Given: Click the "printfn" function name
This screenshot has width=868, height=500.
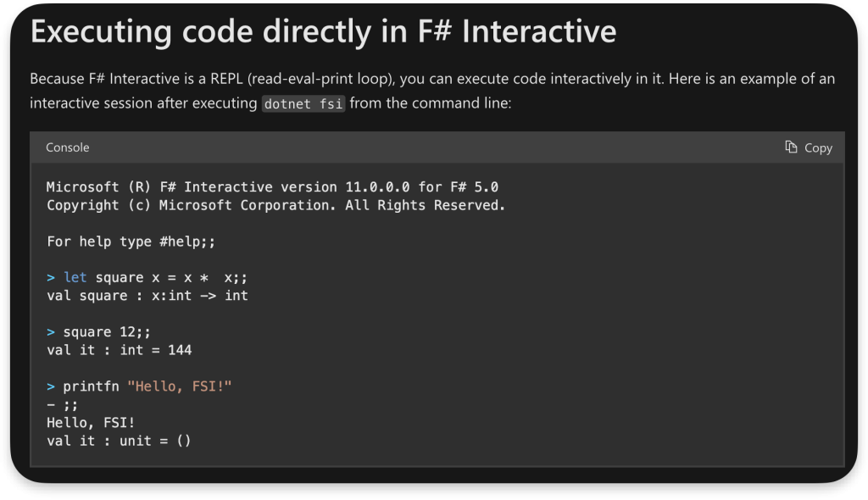Looking at the screenshot, I should click(x=91, y=386).
